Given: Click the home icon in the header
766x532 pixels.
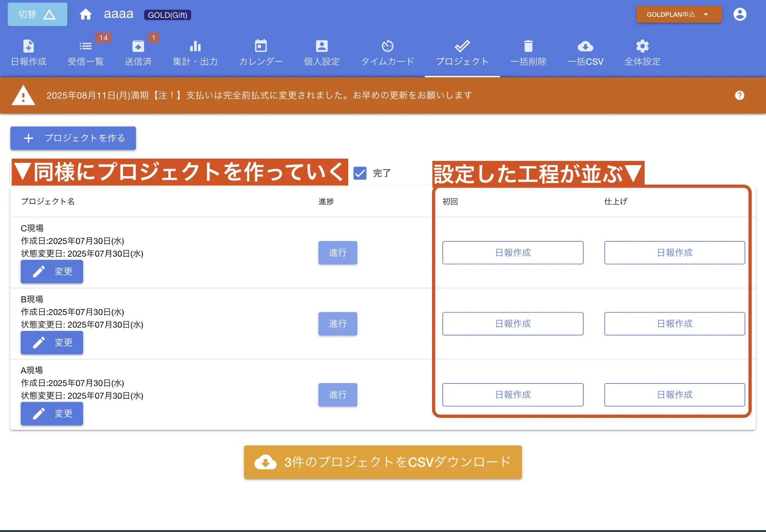Looking at the screenshot, I should [x=86, y=14].
